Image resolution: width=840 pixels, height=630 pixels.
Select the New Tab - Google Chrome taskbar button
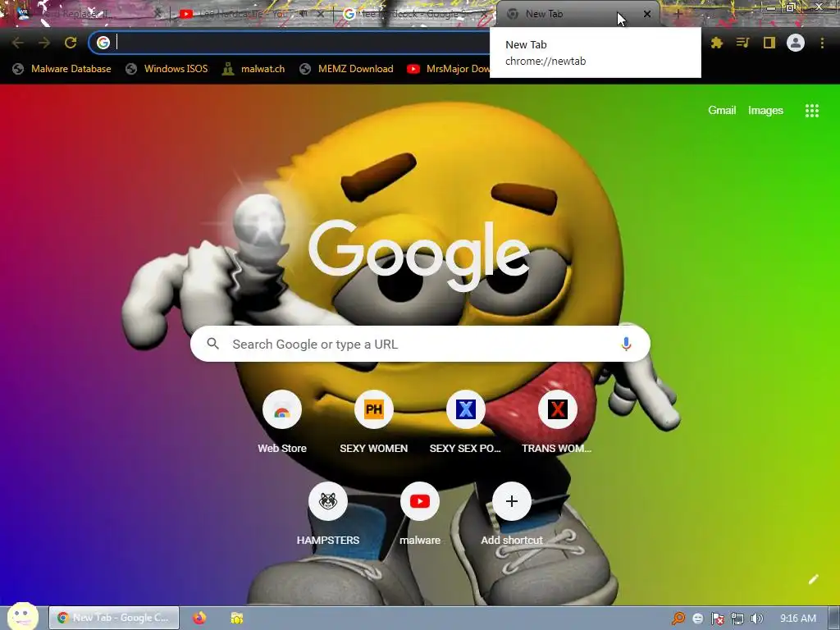click(x=114, y=618)
